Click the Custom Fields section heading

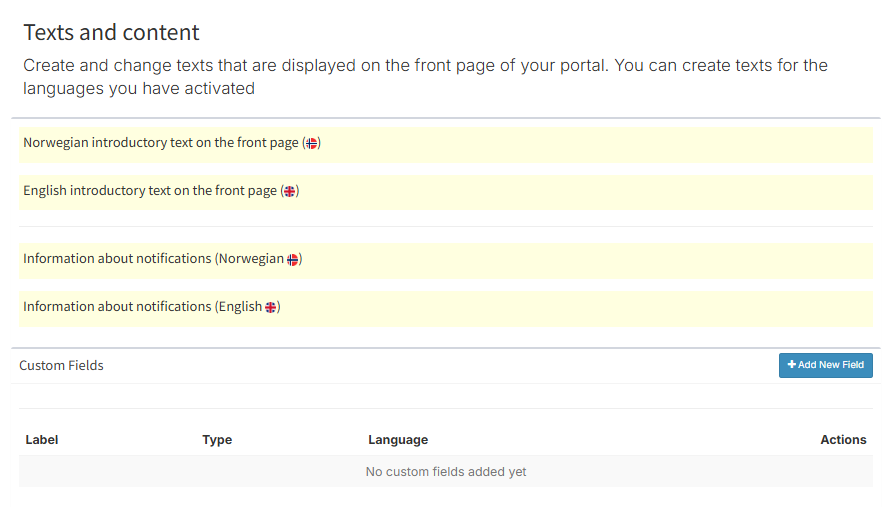coord(62,366)
